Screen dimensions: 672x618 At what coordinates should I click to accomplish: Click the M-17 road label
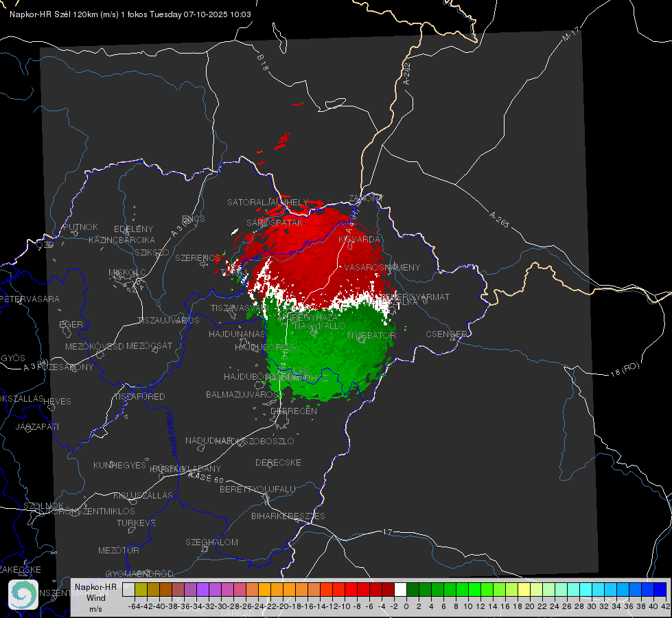[x=570, y=34]
